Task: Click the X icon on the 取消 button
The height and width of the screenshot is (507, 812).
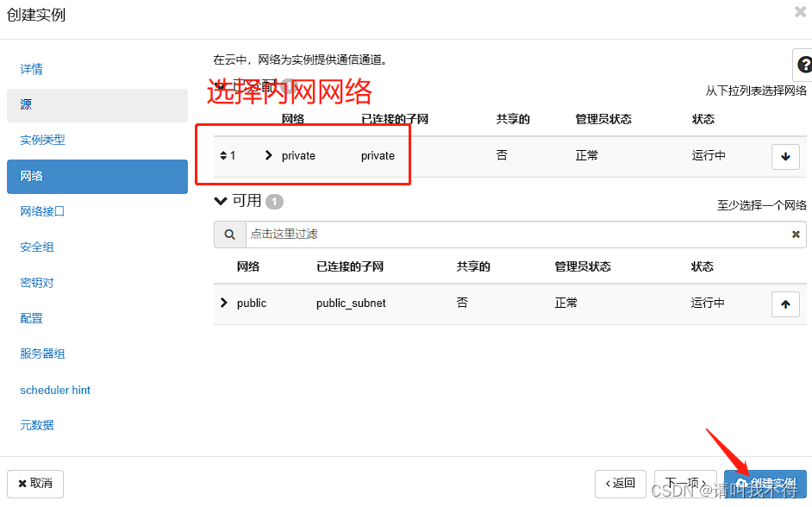Action: pyautogui.click(x=23, y=484)
